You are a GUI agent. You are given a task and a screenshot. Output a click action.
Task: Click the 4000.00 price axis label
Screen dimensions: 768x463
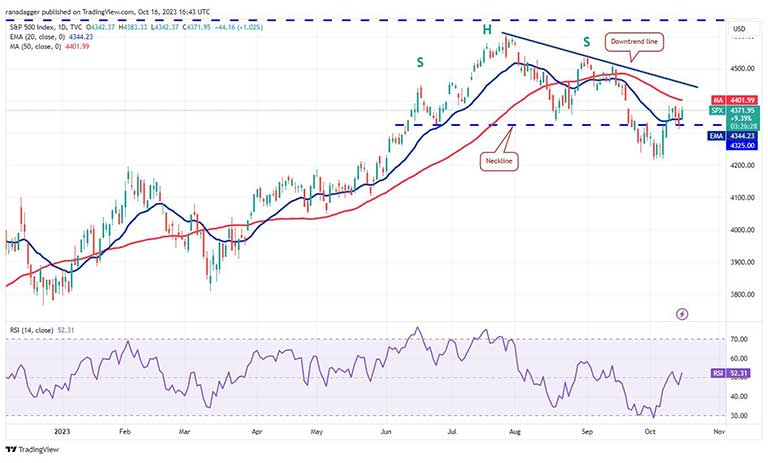pyautogui.click(x=743, y=230)
